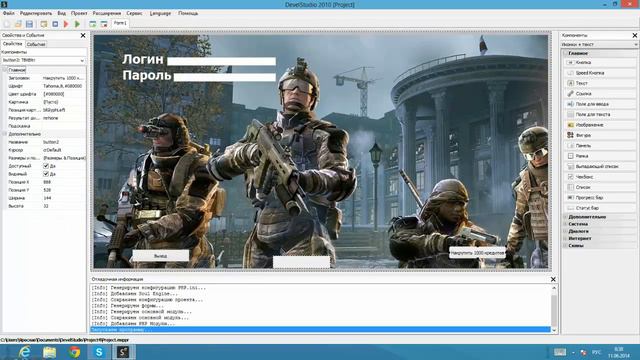Expand the Система component group
The image size is (640, 360).
point(565,224)
